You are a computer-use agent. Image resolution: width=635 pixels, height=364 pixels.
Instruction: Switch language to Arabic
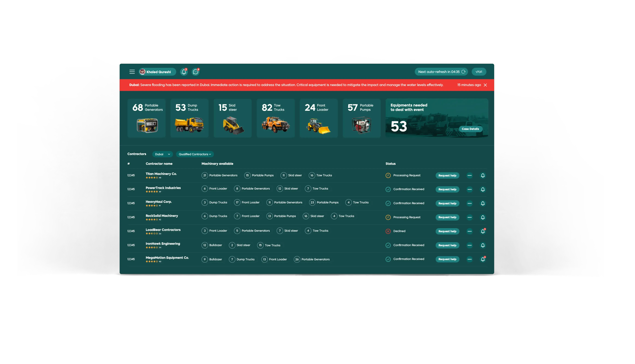click(x=479, y=72)
